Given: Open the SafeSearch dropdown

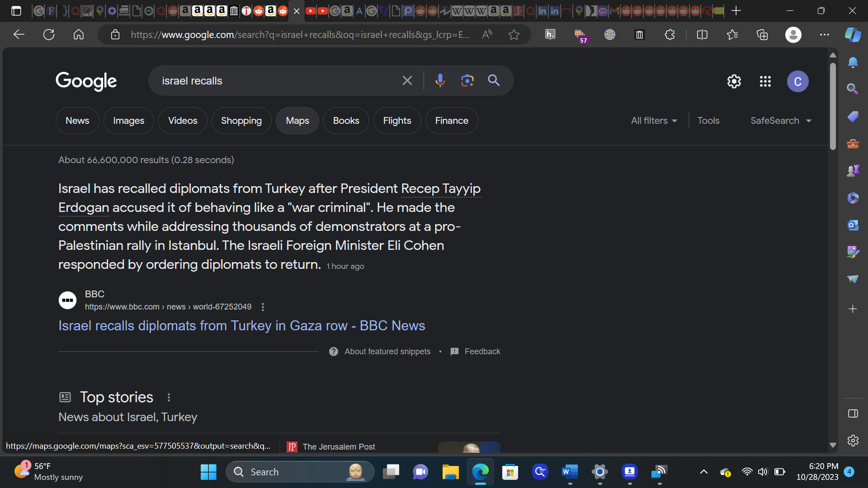Looking at the screenshot, I should [x=781, y=121].
